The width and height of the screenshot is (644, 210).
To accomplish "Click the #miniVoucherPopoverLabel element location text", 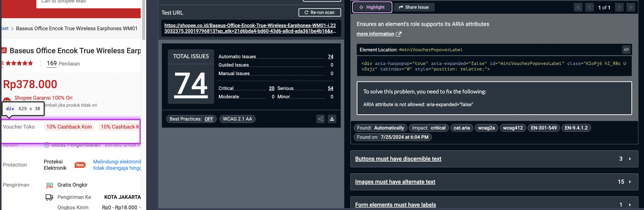I will click(x=430, y=50).
